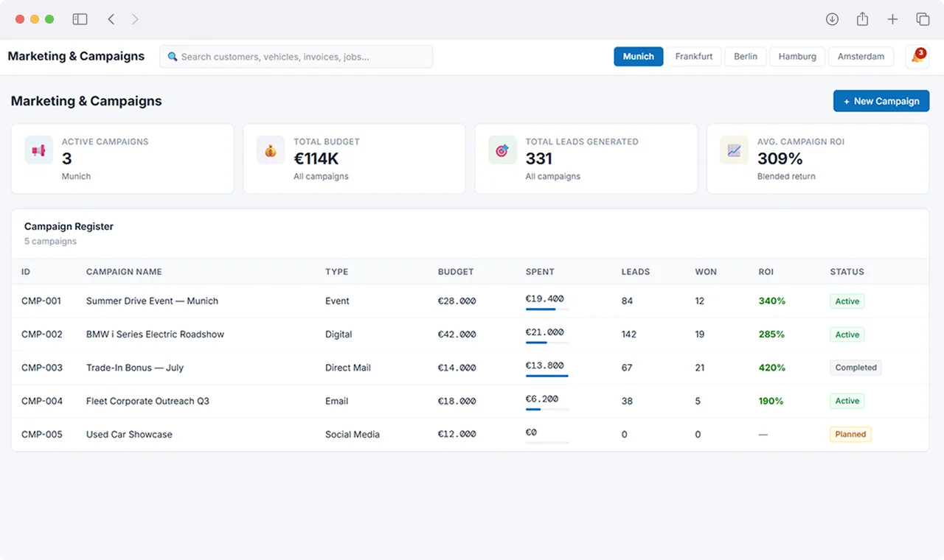The image size is (944, 560).
Task: Click the €42.000 budget cell
Action: tap(457, 335)
